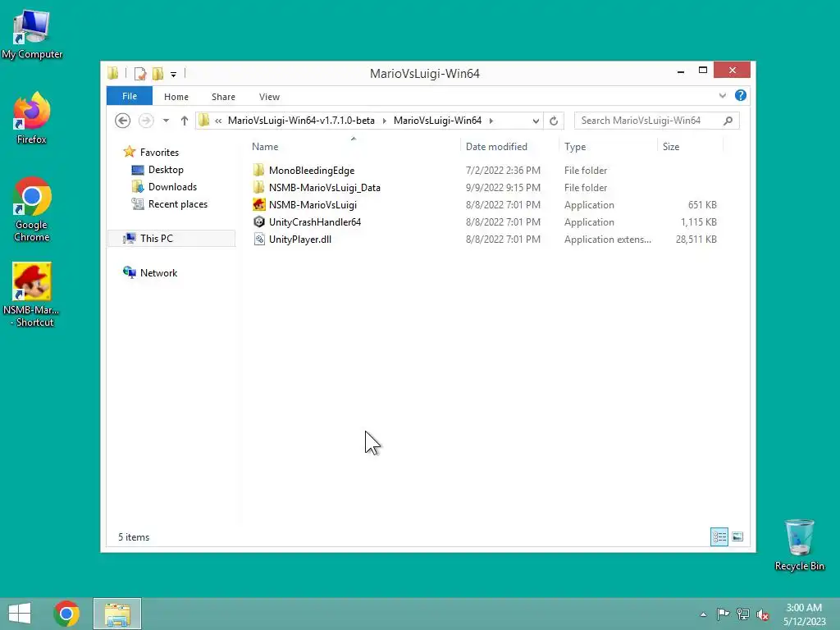
Task: Go back to the previous folder
Action: [x=123, y=121]
